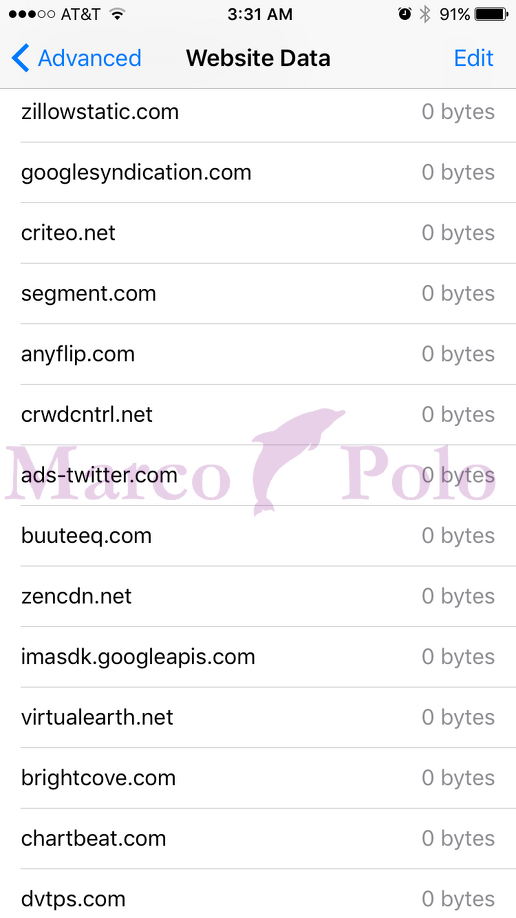Tap ads-twitter.com entry
Screen dimensions: 516x918
point(258,475)
